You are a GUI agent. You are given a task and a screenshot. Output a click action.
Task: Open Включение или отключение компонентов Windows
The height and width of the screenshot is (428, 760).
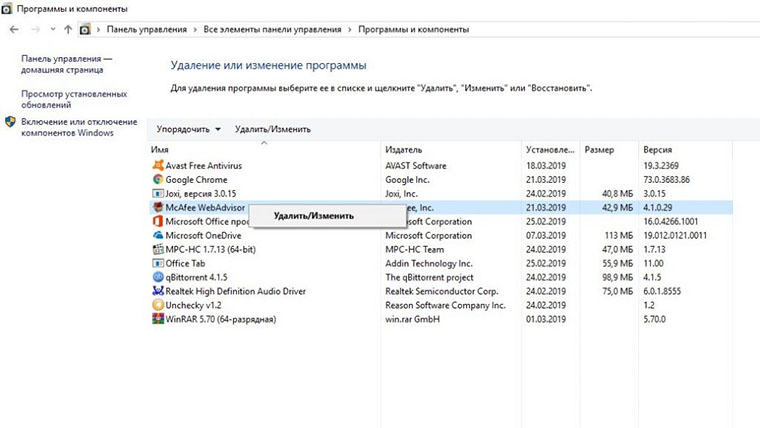(79, 127)
